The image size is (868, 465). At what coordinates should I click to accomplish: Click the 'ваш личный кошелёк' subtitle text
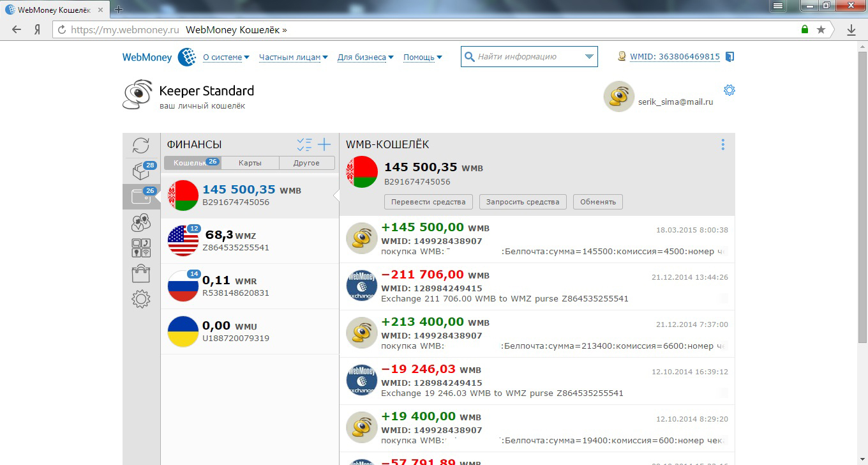click(202, 106)
